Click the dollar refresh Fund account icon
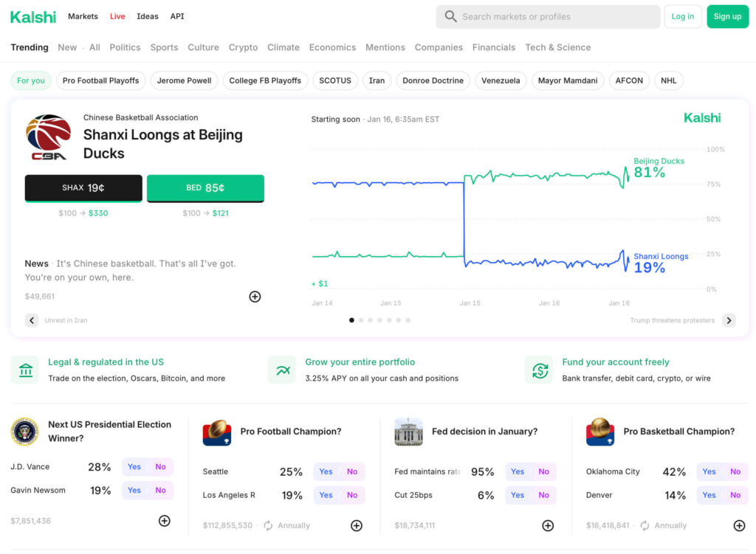Viewport: 756px width, 554px height. point(540,370)
